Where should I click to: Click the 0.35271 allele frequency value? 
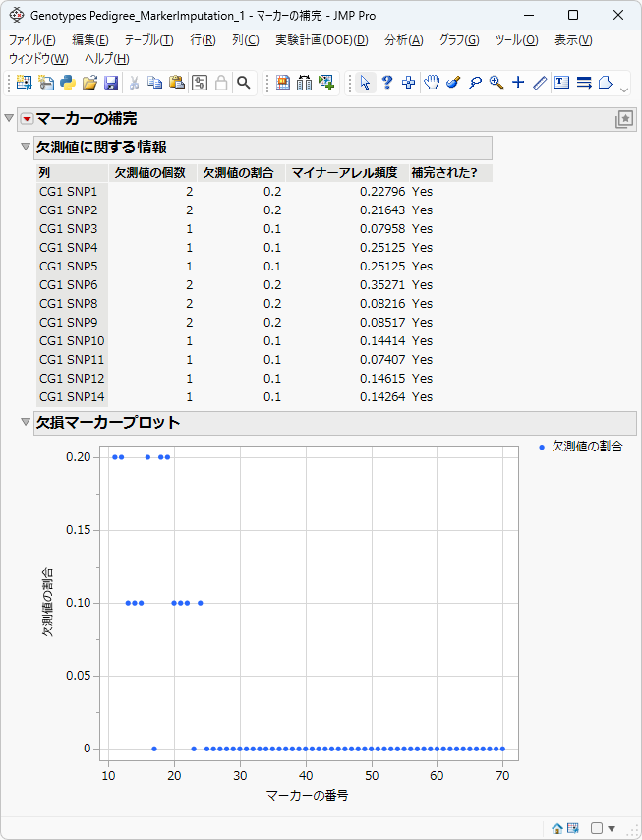[x=382, y=284]
